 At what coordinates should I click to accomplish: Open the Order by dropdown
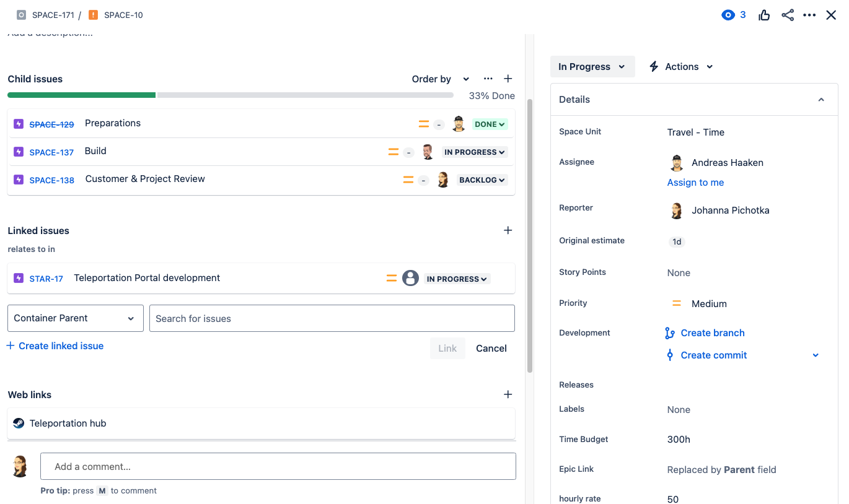pos(440,79)
